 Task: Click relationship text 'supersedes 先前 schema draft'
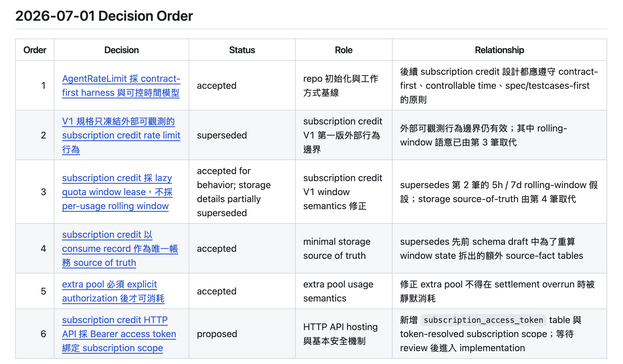491,249
